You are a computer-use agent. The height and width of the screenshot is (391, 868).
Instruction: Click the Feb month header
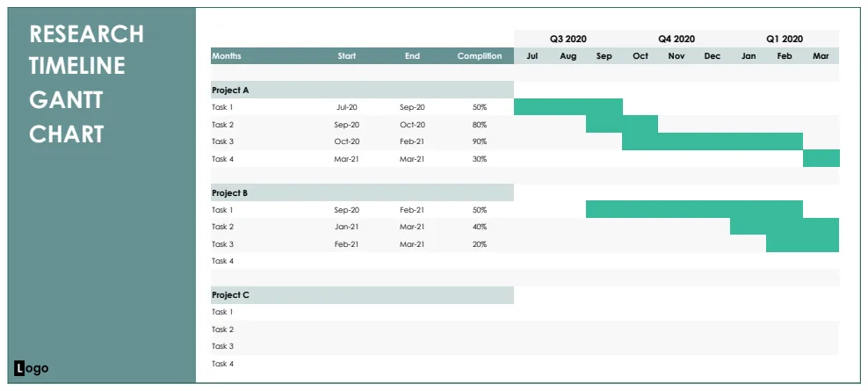coord(785,56)
